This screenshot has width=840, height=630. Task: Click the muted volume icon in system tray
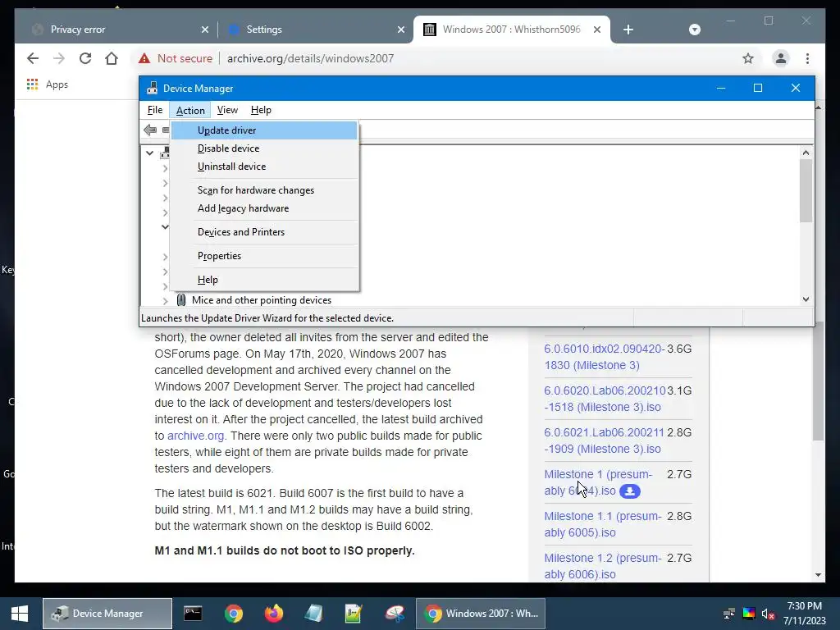point(768,614)
